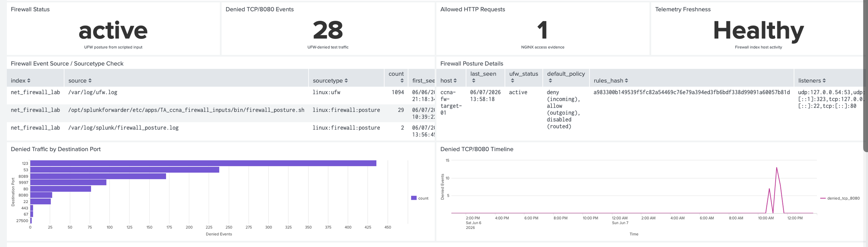Viewport: 868px width, 247px height.
Task: Click the denied_tcp_8080 legend item
Action: point(840,198)
